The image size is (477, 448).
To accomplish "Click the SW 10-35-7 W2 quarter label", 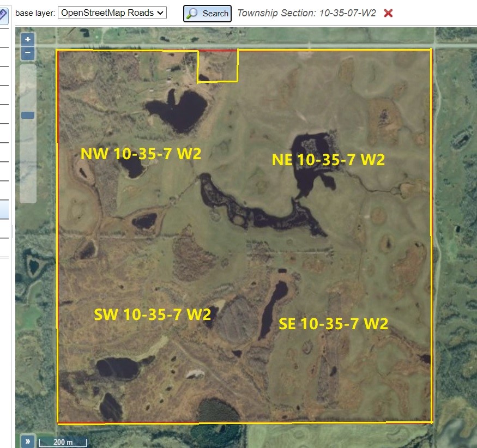I will pos(153,314).
